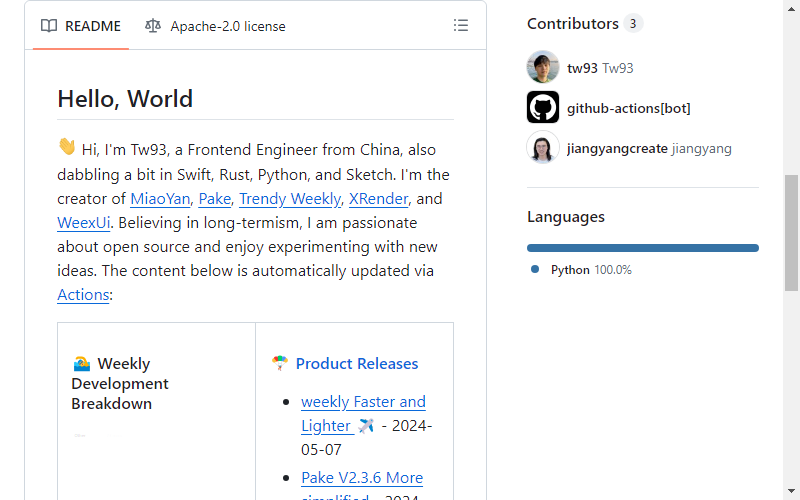Open tw93 contributor avatar
Screen dimensions: 800x500
pos(543,67)
